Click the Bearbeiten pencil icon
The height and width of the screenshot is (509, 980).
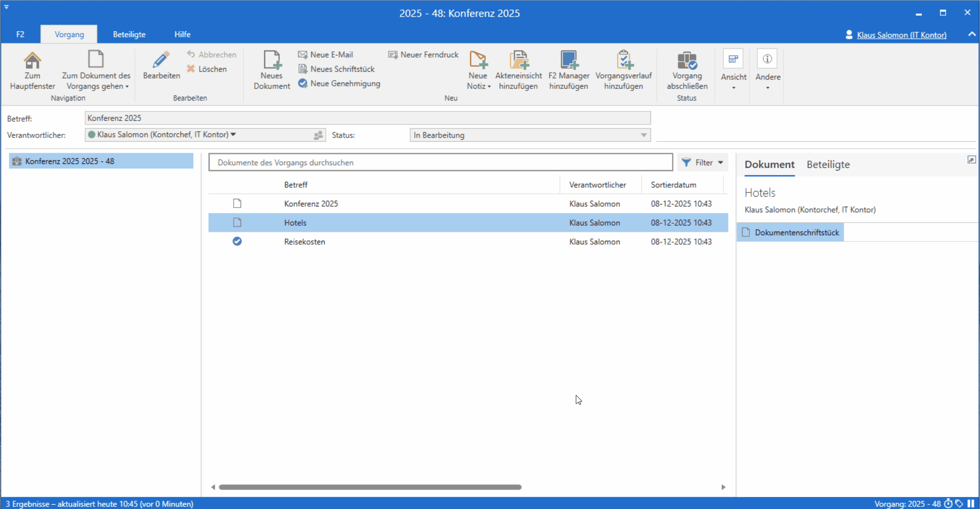pyautogui.click(x=161, y=61)
